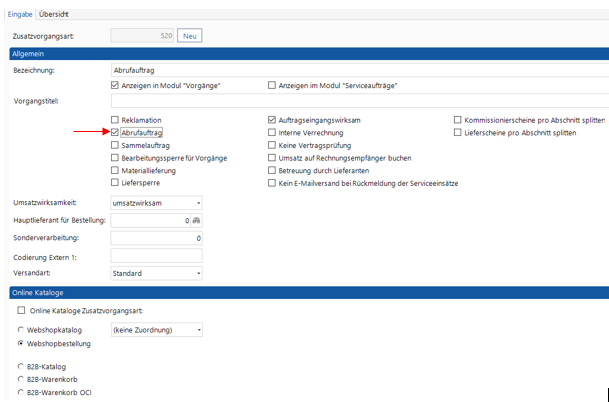The width and height of the screenshot is (609, 413).
Task: Uncheck the Abrufauftrag checkbox
Action: pyautogui.click(x=116, y=132)
